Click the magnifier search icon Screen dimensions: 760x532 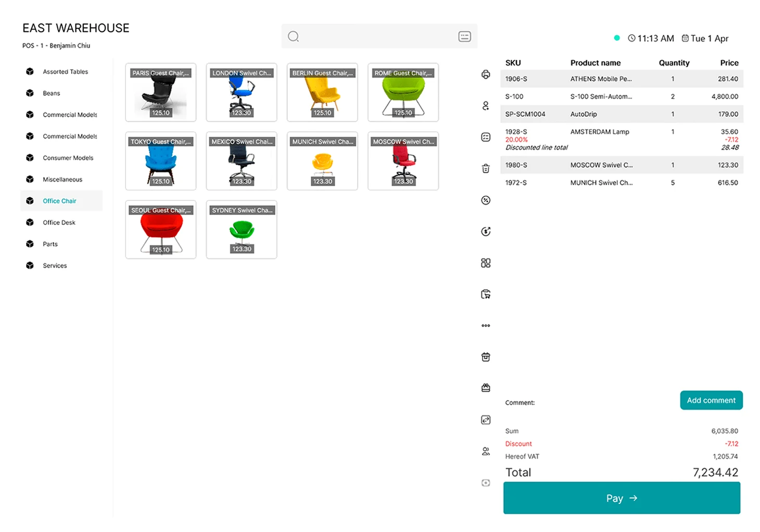coord(294,36)
